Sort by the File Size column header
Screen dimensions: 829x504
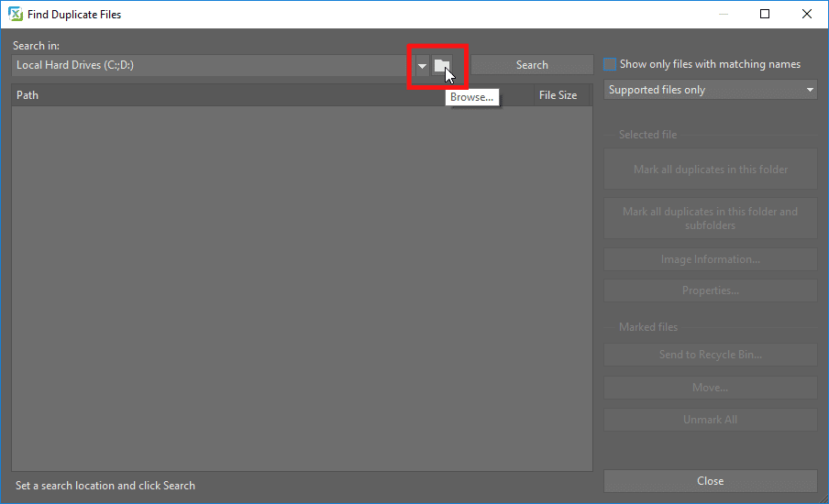(x=562, y=95)
